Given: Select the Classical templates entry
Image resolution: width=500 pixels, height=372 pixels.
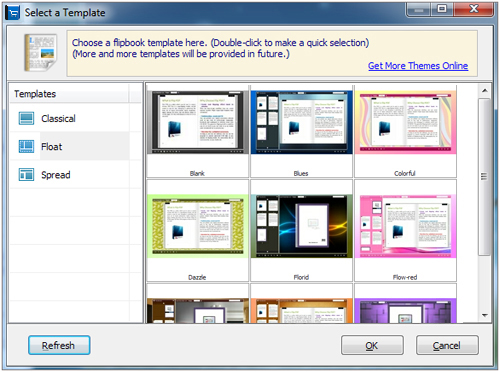Looking at the screenshot, I should point(70,118).
